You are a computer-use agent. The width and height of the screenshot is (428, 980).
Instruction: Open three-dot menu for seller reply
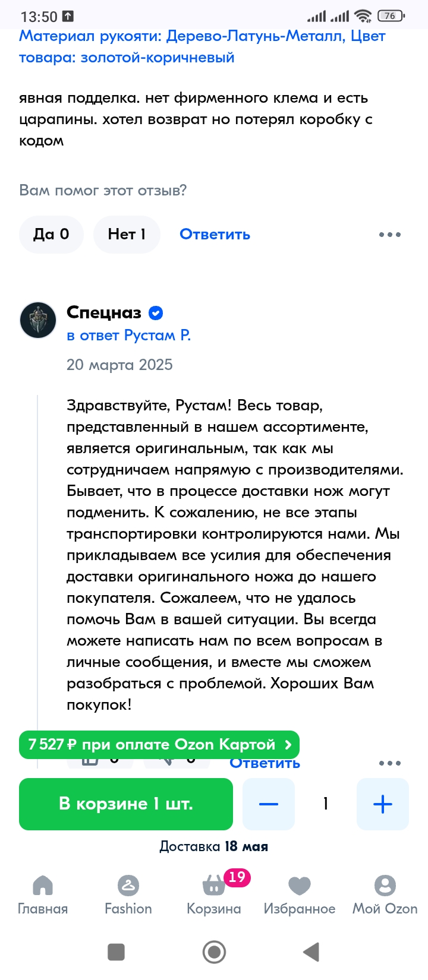click(x=390, y=763)
